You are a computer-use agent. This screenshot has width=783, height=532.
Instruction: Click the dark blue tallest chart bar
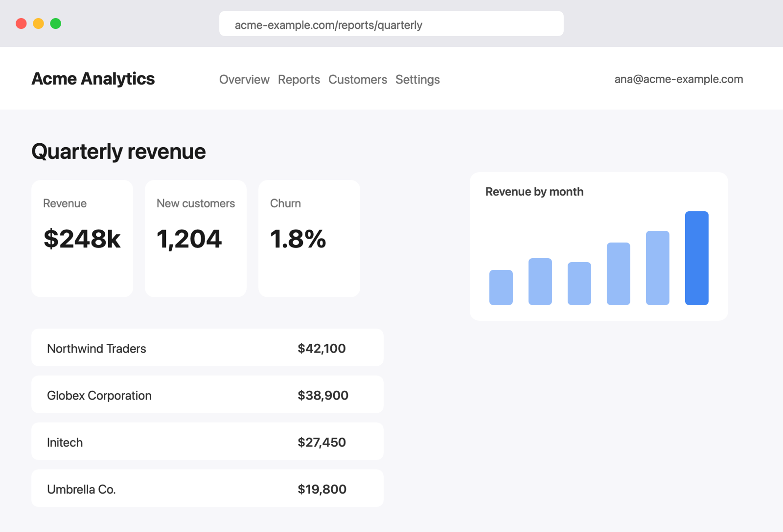pos(697,258)
